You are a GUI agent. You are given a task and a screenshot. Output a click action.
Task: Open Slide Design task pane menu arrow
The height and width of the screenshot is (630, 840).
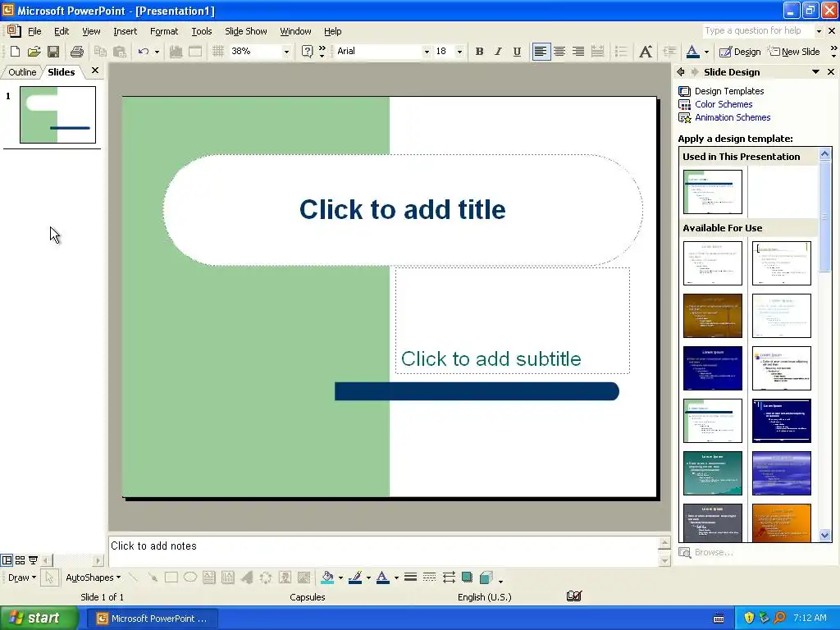[x=815, y=72]
